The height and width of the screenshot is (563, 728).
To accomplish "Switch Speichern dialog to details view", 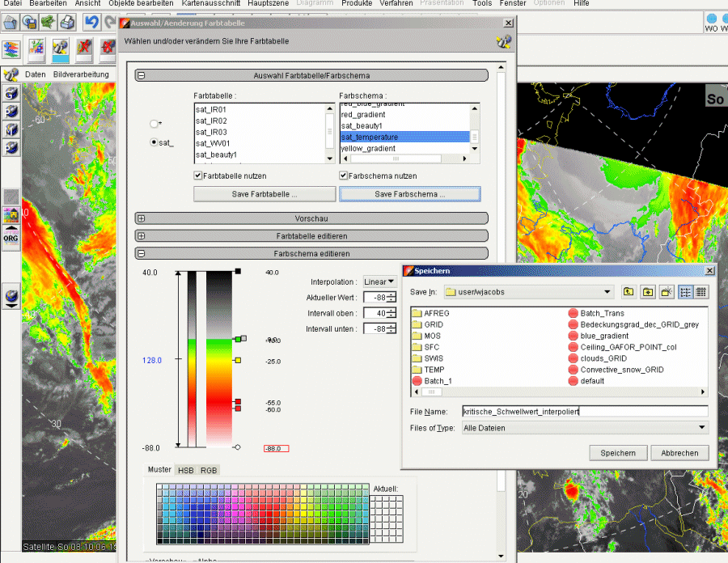I will click(701, 292).
